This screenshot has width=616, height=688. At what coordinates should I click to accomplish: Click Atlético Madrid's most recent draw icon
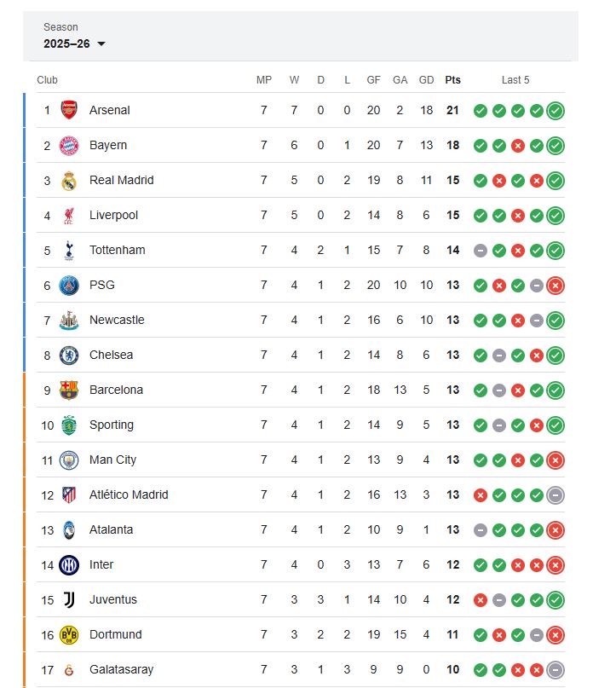554,494
